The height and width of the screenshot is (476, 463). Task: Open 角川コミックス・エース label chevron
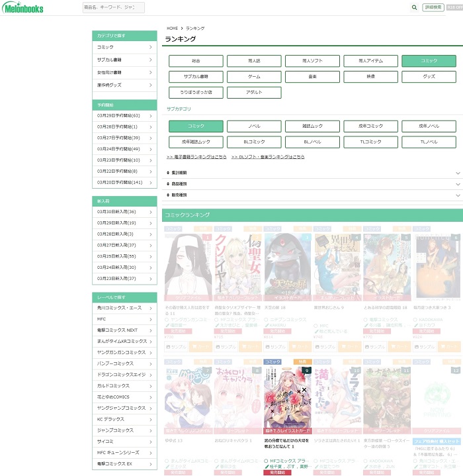[151, 308]
